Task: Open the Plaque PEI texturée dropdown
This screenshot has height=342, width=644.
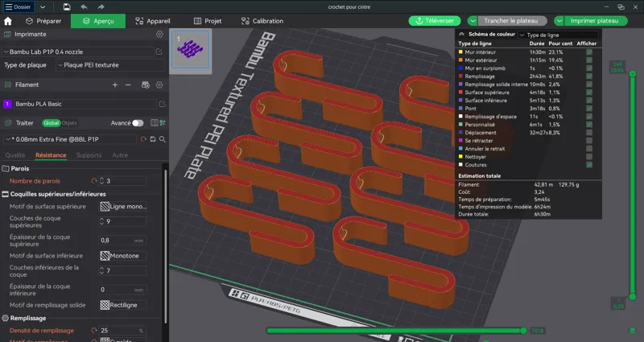Action: pos(110,65)
